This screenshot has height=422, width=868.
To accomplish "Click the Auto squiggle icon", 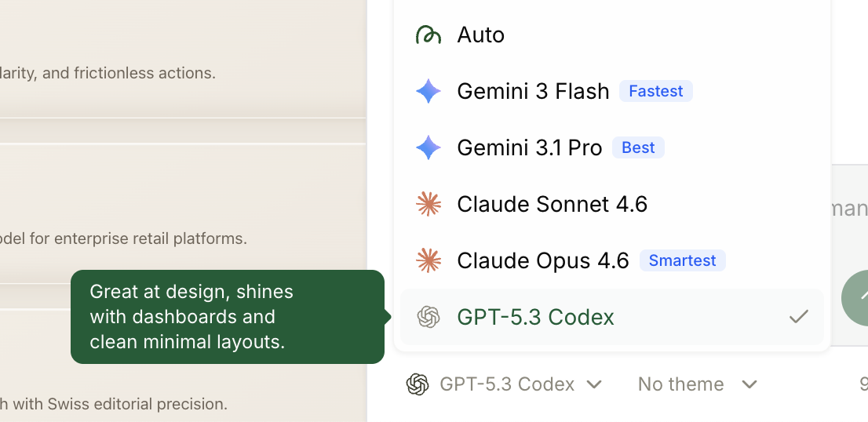I will coord(428,35).
